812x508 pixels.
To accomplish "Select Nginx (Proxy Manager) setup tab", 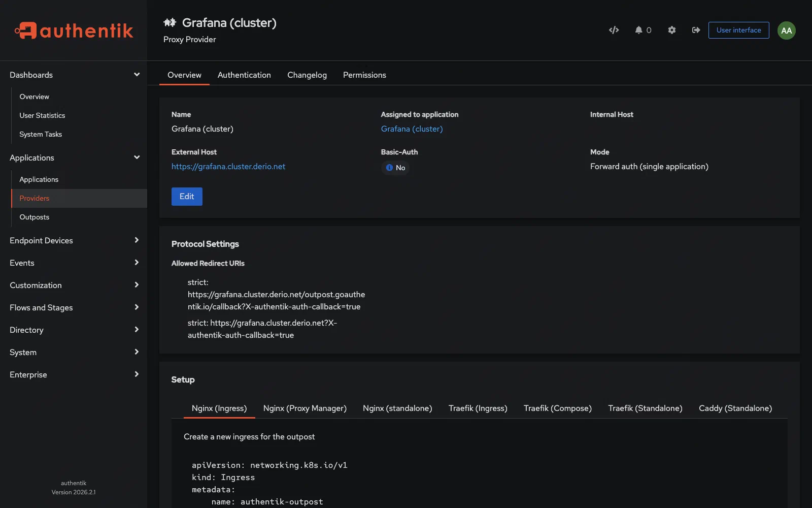I will [x=305, y=408].
